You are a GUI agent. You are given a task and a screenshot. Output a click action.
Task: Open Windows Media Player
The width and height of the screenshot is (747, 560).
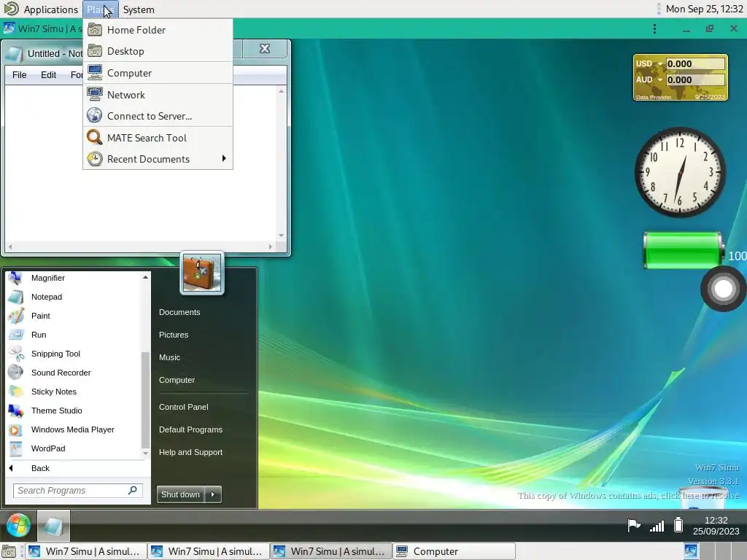(74, 429)
